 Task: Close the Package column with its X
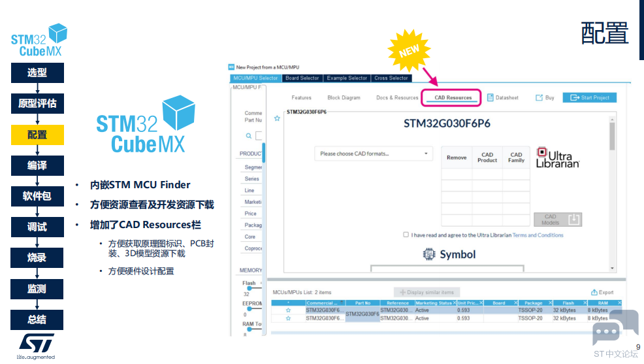click(551, 303)
